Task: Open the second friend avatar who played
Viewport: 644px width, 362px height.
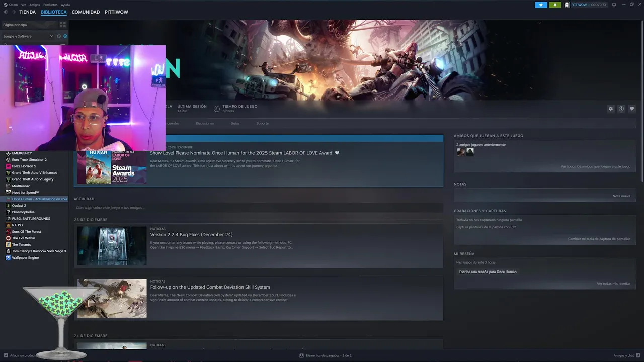Action: 470,152
